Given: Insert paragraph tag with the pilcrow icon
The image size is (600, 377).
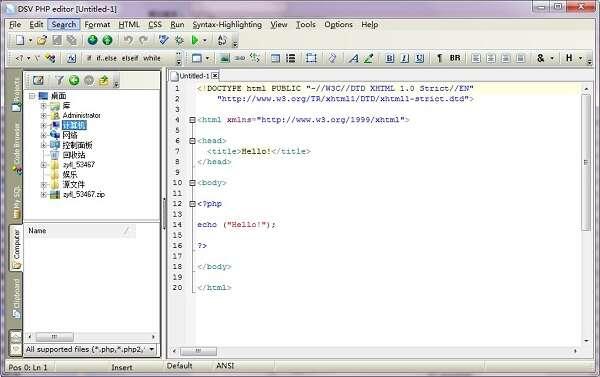Looking at the screenshot, I should pyautogui.click(x=439, y=58).
